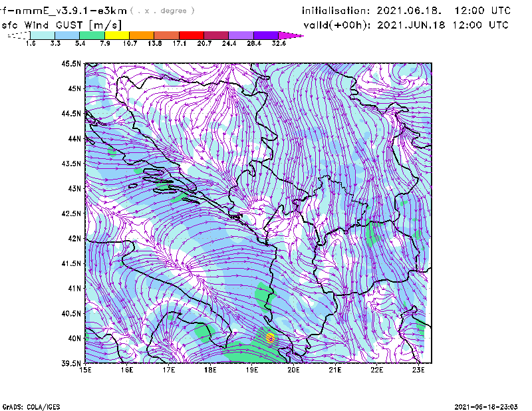Click the '19E' longitude label
The image size is (532, 411).
coord(252,370)
